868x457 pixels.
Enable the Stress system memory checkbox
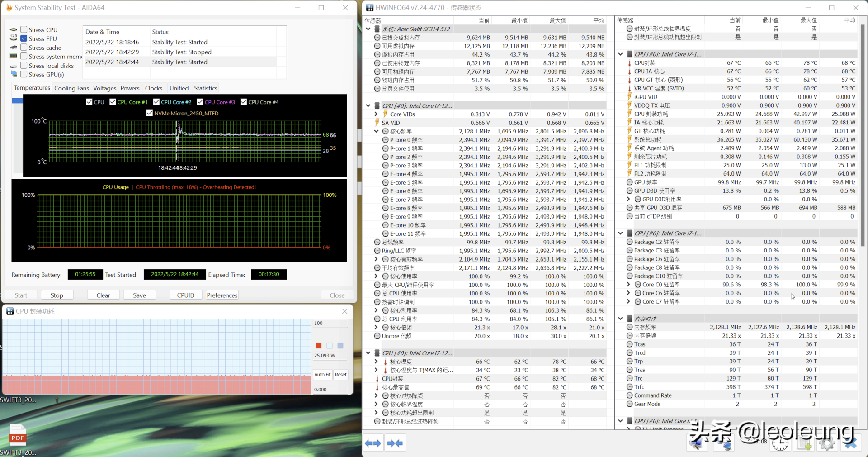pyautogui.click(x=24, y=56)
